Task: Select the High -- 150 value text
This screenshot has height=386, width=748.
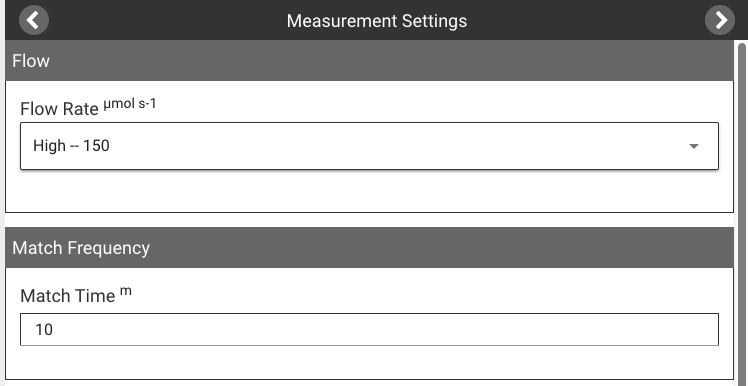Action: [71, 146]
